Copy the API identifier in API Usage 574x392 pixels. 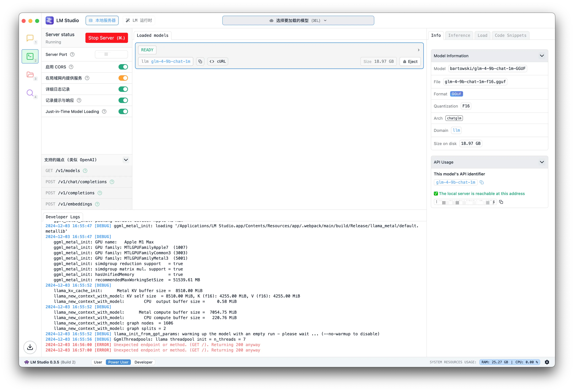pos(482,182)
